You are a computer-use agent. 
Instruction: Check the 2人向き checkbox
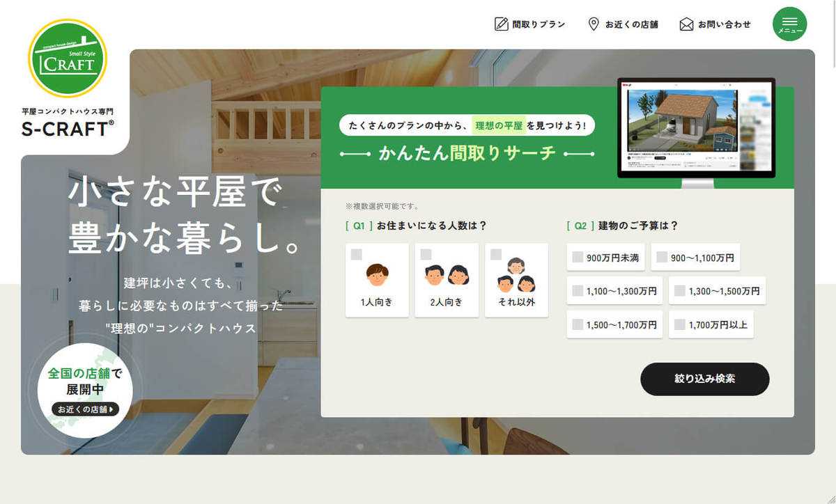pyautogui.click(x=426, y=254)
